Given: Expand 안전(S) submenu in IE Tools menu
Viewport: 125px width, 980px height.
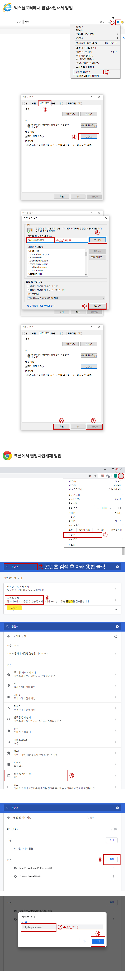Looking at the screenshot, I should click(x=118, y=38).
